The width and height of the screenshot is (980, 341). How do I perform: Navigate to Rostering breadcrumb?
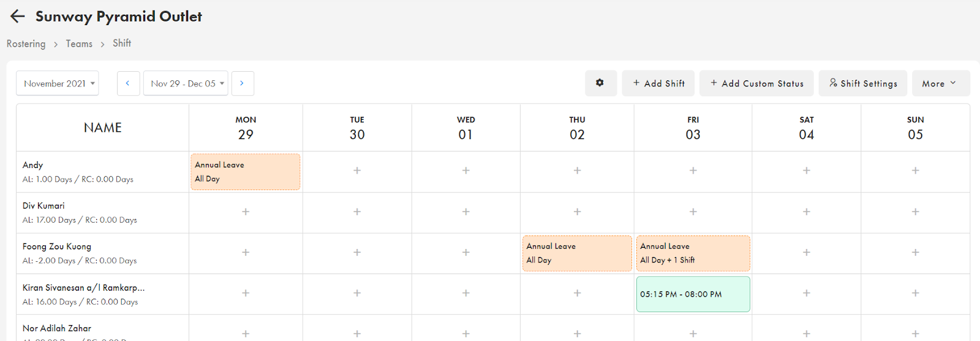[26, 44]
